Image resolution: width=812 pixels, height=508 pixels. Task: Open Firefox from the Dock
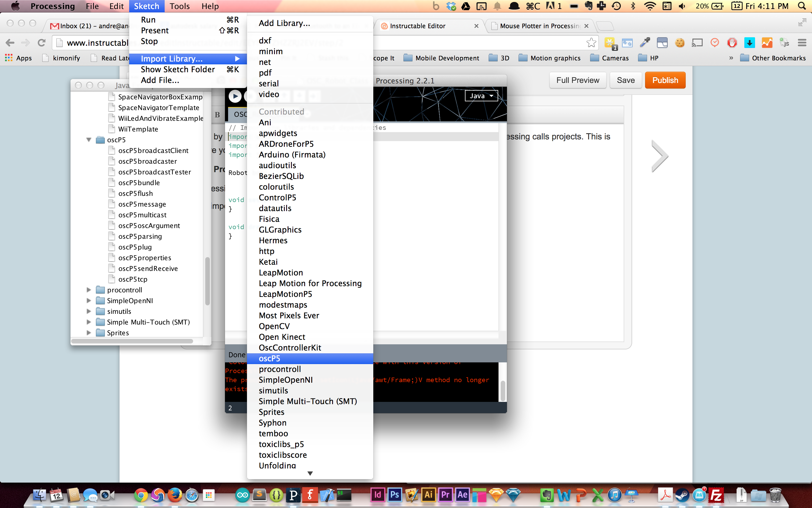coord(175,495)
